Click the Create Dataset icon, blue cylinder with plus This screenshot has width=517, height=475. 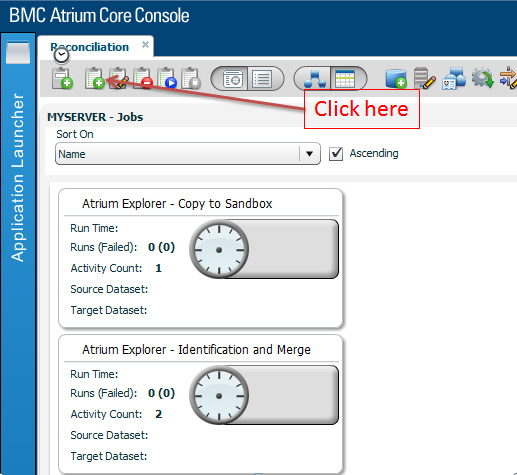point(396,79)
